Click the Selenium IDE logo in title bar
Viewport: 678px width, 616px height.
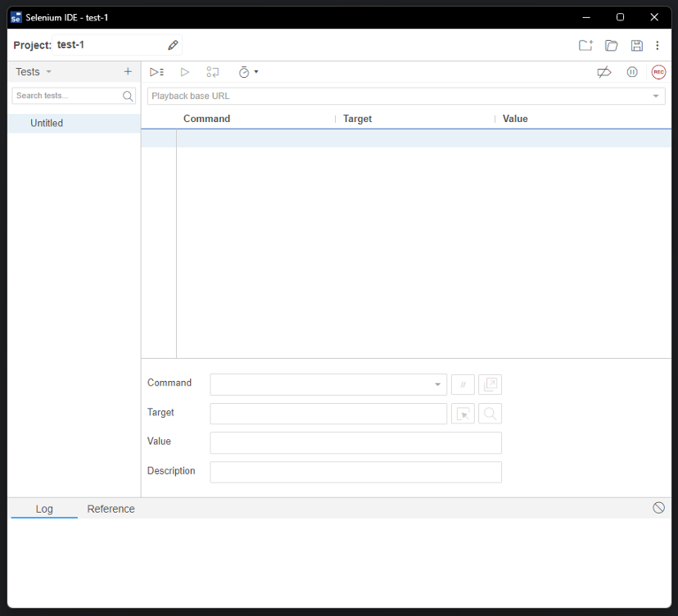point(16,17)
